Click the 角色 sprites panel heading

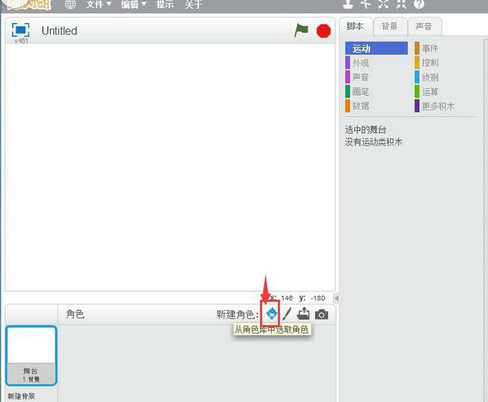pos(75,314)
